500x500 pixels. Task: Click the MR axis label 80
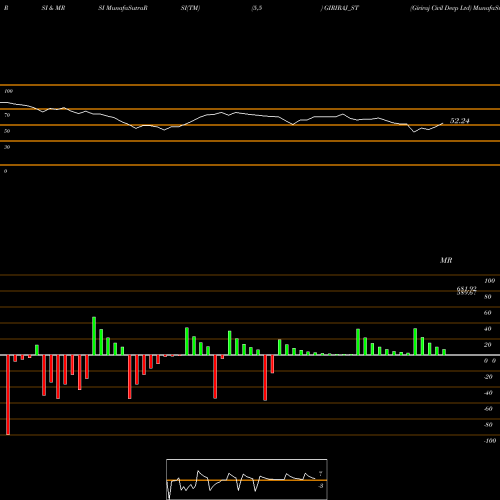tap(487, 297)
